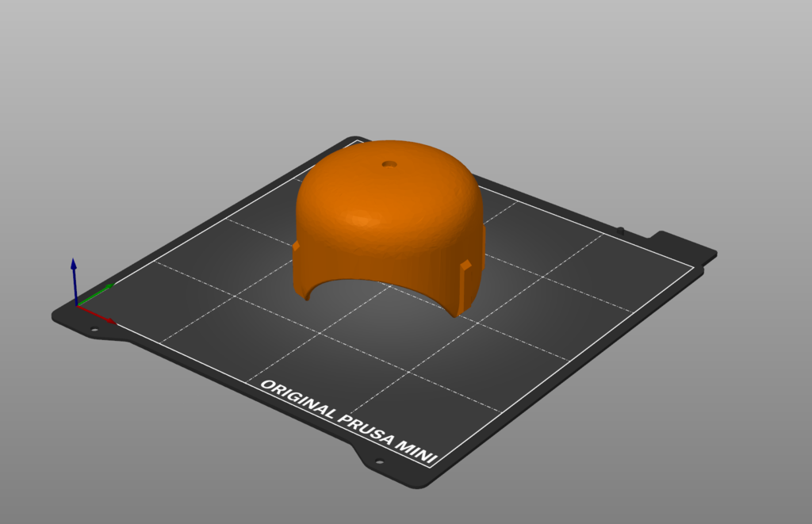Click the origin point of the axis gizmo
This screenshot has width=812, height=524.
tap(78, 305)
